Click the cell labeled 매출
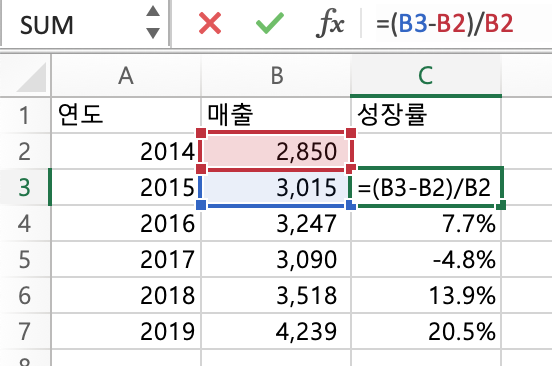The image size is (552, 366). 276,115
